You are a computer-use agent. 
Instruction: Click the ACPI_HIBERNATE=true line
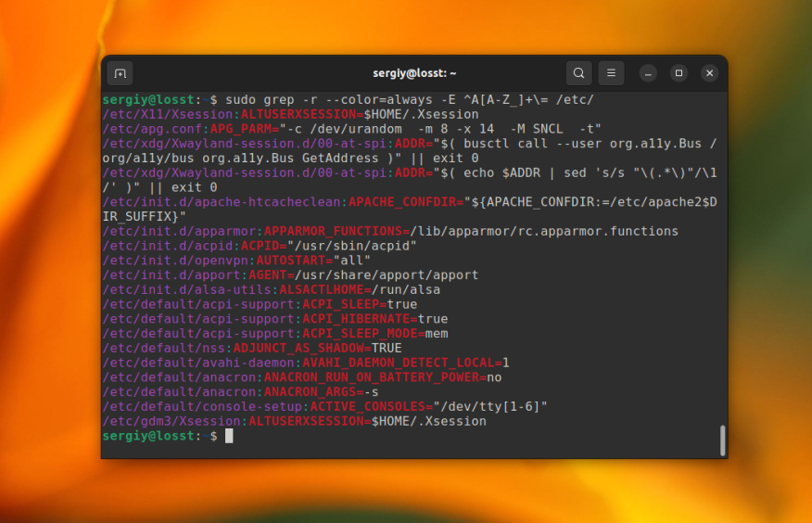point(275,318)
